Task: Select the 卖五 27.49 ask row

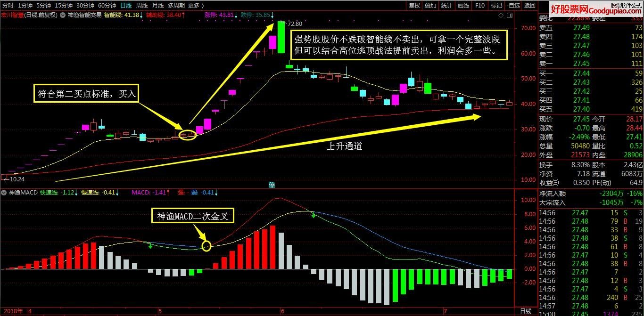Action: (x=591, y=28)
